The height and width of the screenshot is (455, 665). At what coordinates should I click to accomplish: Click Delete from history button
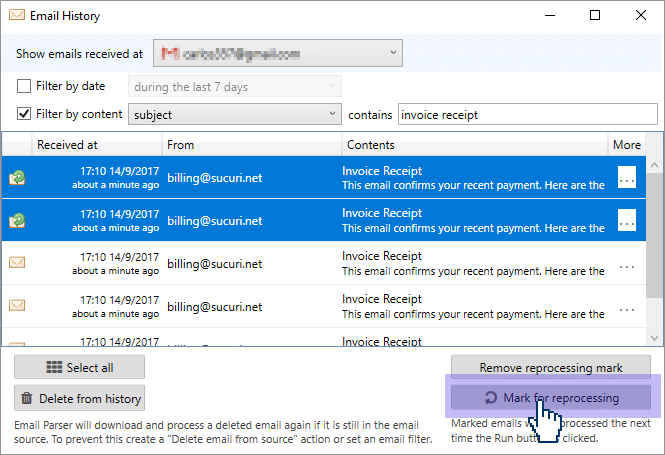[x=79, y=398]
